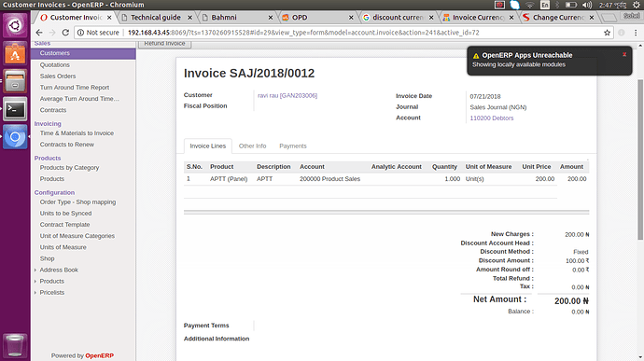Open the volume indicator in top bar
This screenshot has height=361, width=644.
point(587,5)
